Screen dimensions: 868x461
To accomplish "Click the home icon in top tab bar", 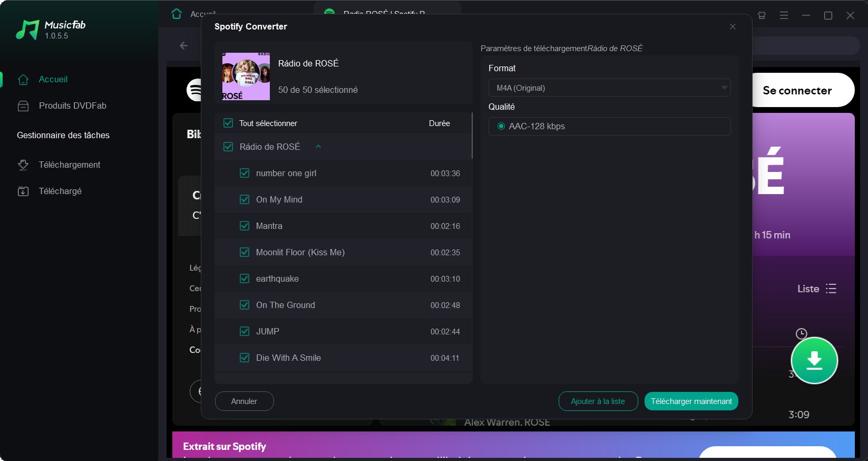I will click(x=177, y=14).
